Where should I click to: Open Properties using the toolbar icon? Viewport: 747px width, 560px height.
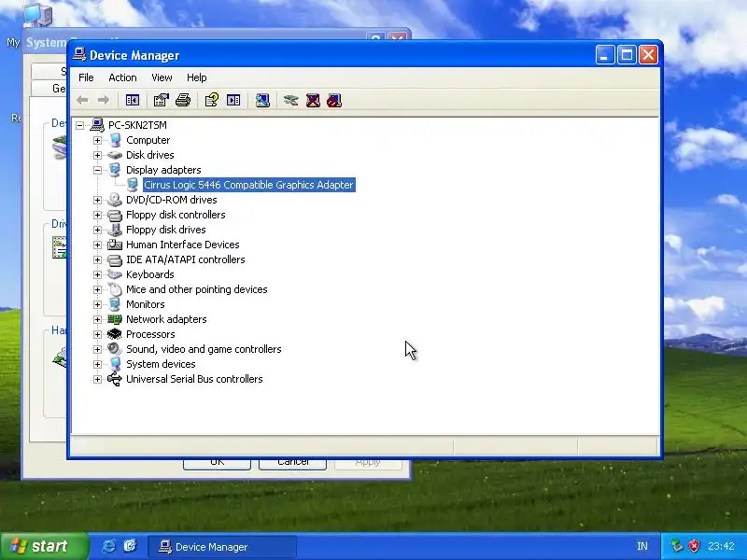pos(161,100)
